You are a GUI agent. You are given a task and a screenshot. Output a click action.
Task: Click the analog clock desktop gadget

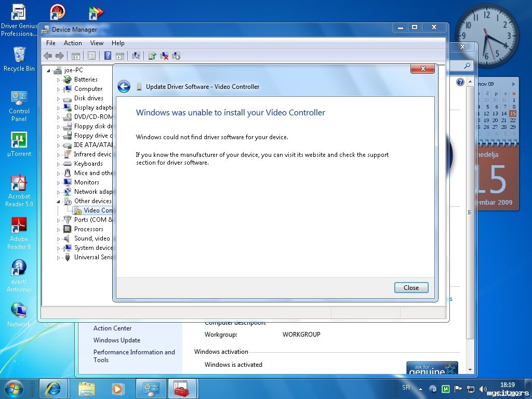coord(486,35)
